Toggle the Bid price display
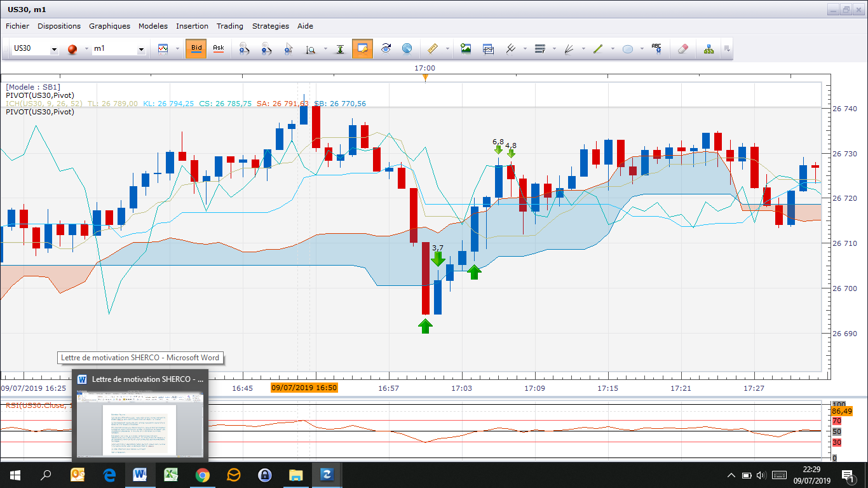 [196, 48]
